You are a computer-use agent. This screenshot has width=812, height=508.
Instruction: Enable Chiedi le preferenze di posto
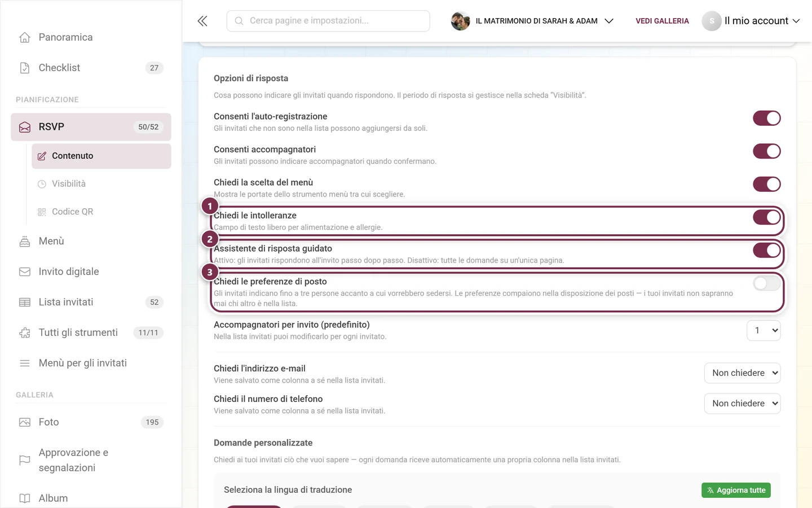coord(767,283)
